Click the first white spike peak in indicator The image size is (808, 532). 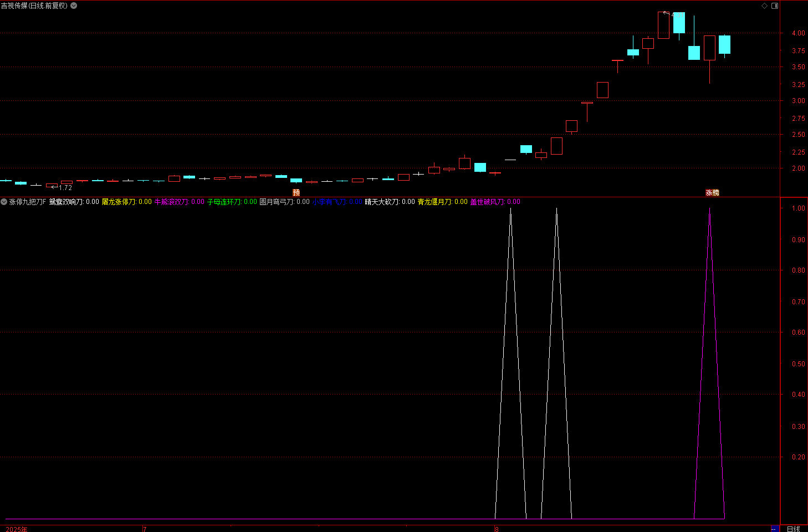tap(510, 209)
